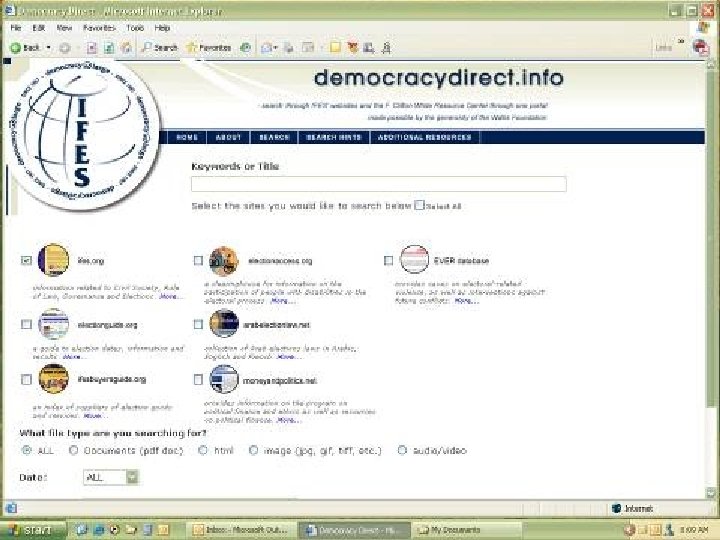Viewport: 720px width, 540px height.
Task: Go to the HOME navigation tab
Action: click(187, 137)
